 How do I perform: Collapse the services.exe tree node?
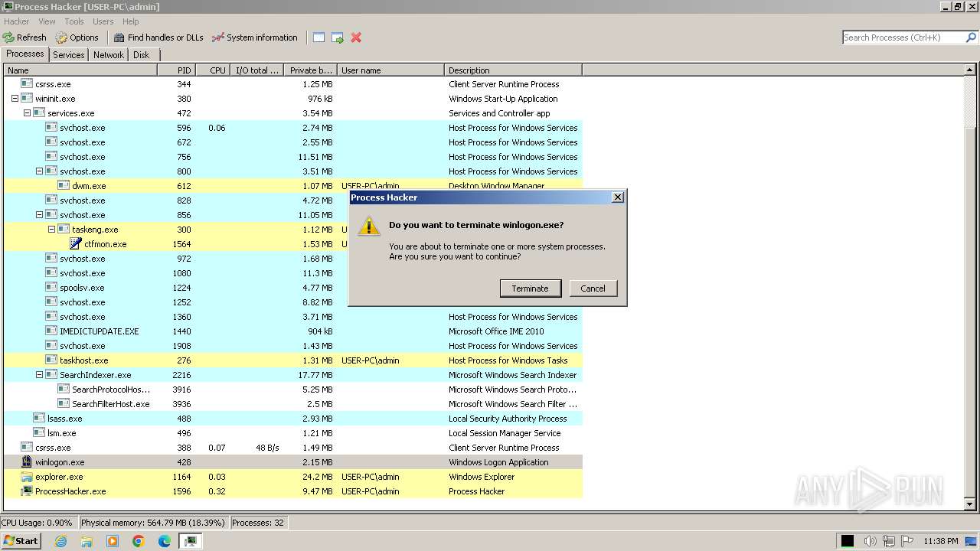pyautogui.click(x=27, y=113)
